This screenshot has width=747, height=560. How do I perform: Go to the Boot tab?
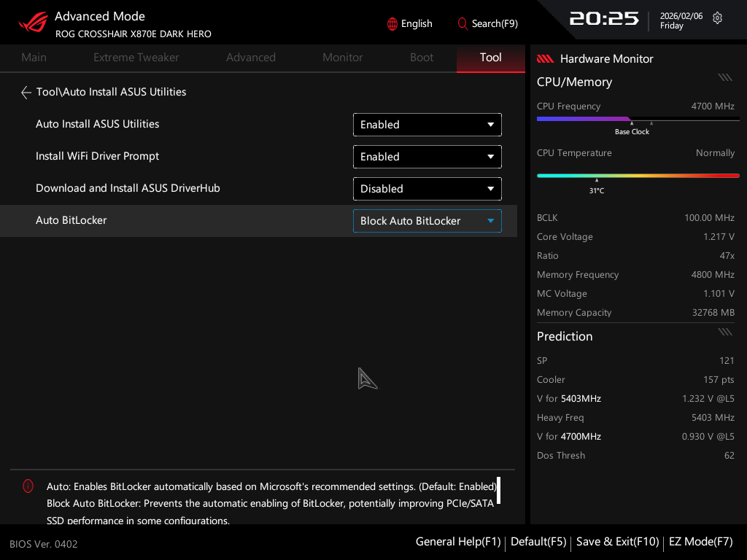pyautogui.click(x=422, y=58)
